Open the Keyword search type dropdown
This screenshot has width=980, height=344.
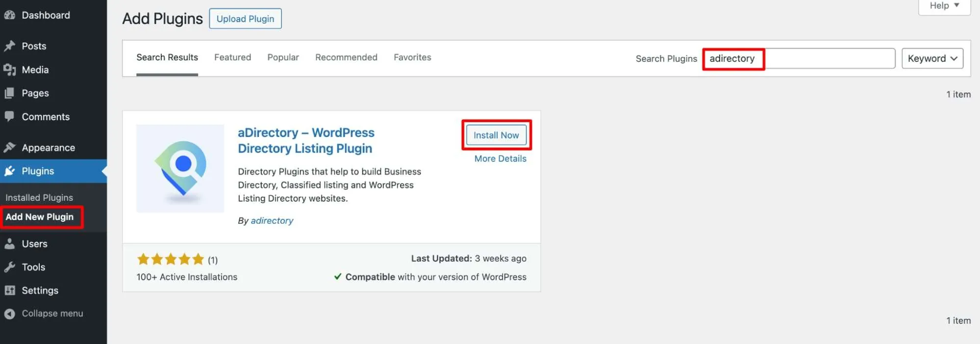pyautogui.click(x=932, y=58)
